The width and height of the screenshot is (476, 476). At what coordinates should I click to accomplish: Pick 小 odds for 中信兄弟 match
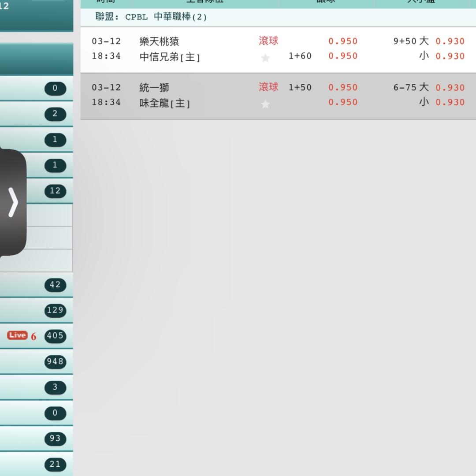450,56
